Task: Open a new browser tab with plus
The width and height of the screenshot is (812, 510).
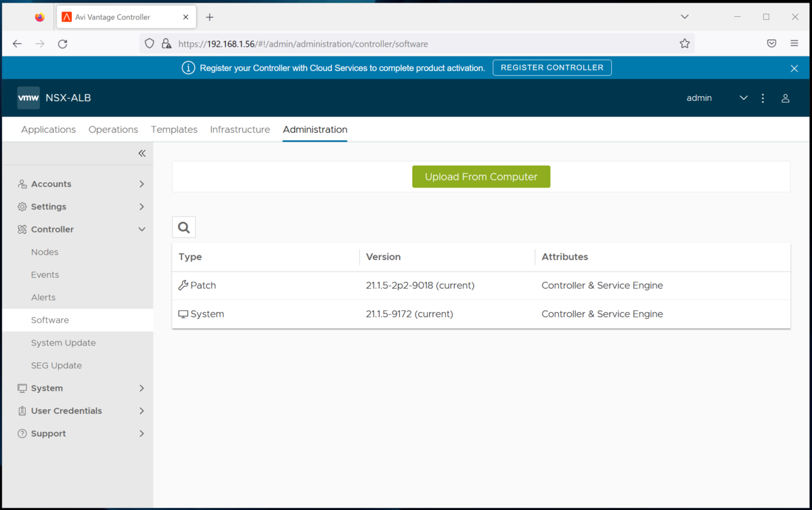Action: pos(210,17)
